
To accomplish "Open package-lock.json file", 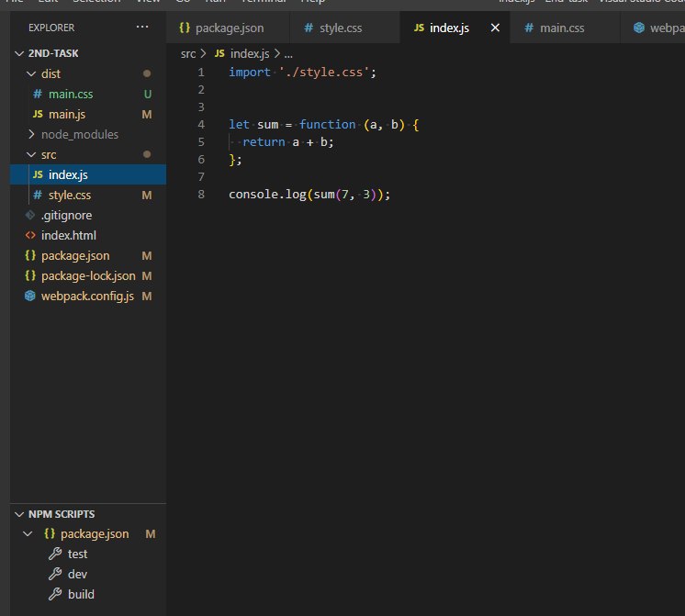I will coord(88,275).
